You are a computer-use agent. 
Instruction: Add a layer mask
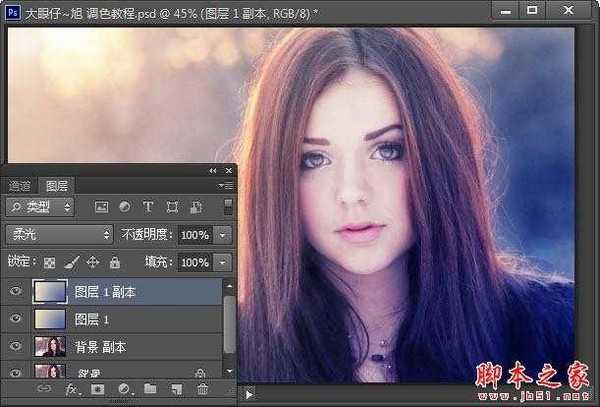98,388
